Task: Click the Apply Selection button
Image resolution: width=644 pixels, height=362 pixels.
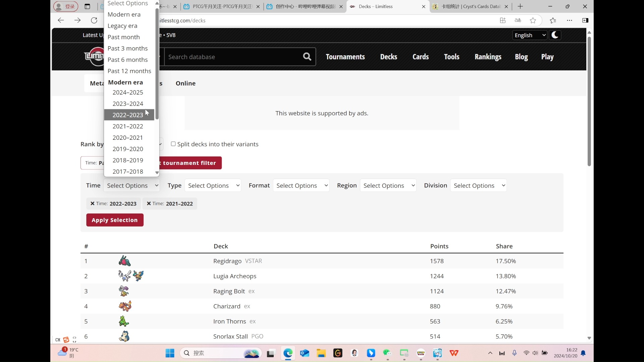Action: click(115, 220)
